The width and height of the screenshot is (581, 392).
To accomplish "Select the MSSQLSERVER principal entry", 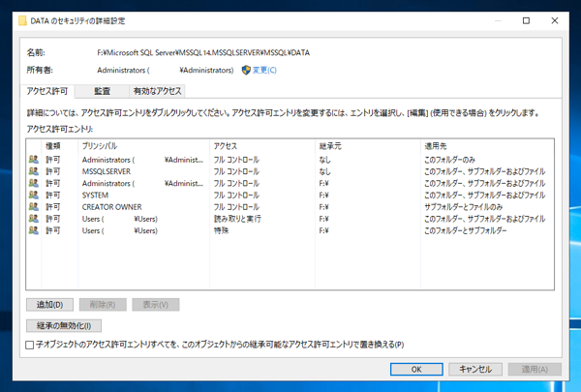I will click(x=290, y=171).
